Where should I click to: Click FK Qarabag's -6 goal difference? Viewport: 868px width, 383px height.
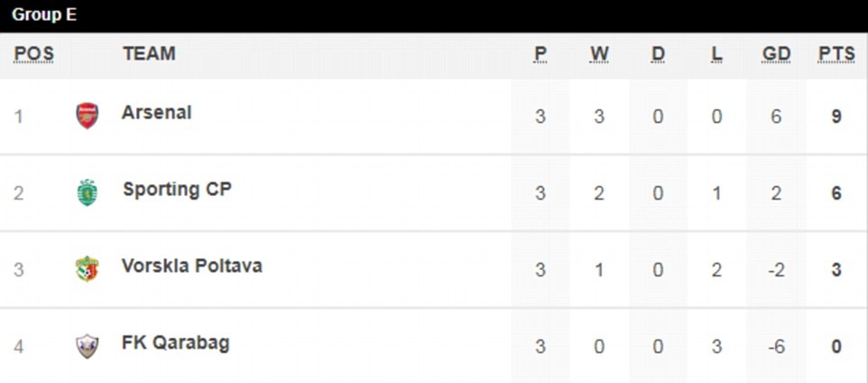tap(776, 347)
